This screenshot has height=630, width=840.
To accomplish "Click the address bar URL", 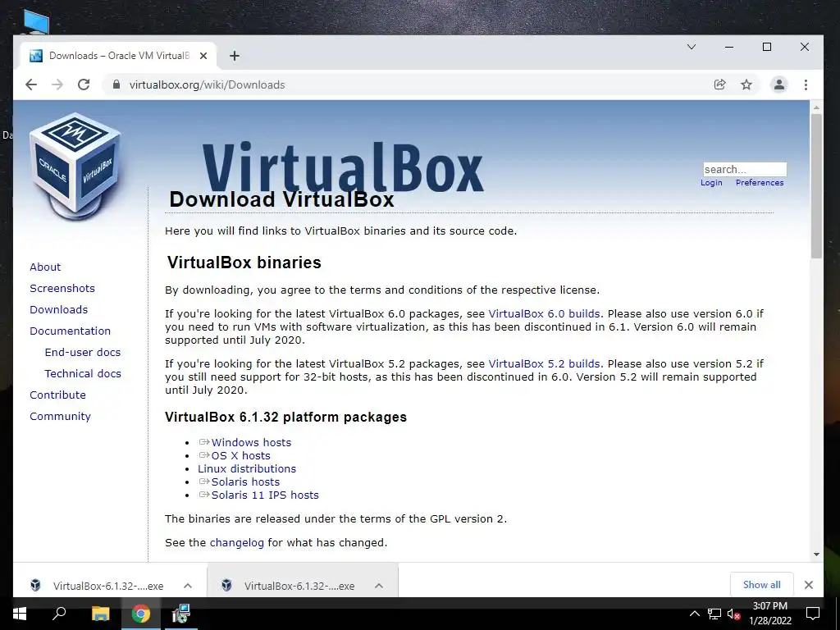I will point(207,84).
